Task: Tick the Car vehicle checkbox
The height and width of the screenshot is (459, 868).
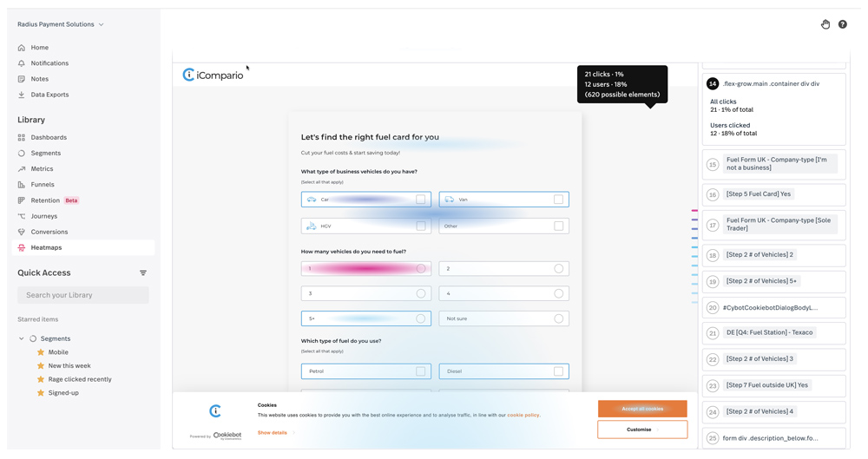Action: (x=421, y=200)
